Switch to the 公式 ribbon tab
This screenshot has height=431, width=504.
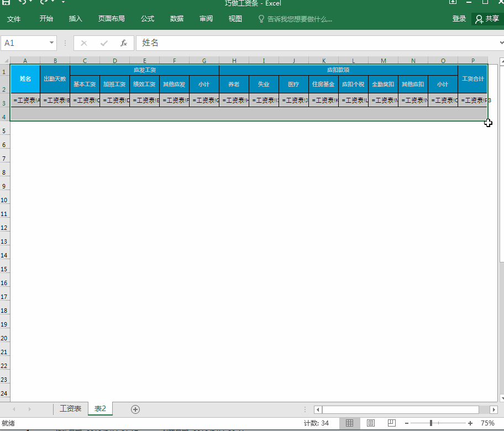(148, 19)
